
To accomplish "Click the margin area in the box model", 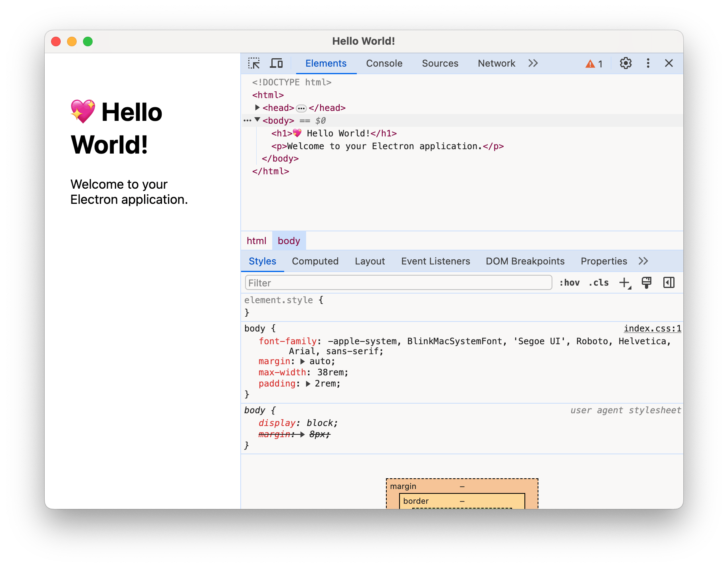I will click(403, 486).
